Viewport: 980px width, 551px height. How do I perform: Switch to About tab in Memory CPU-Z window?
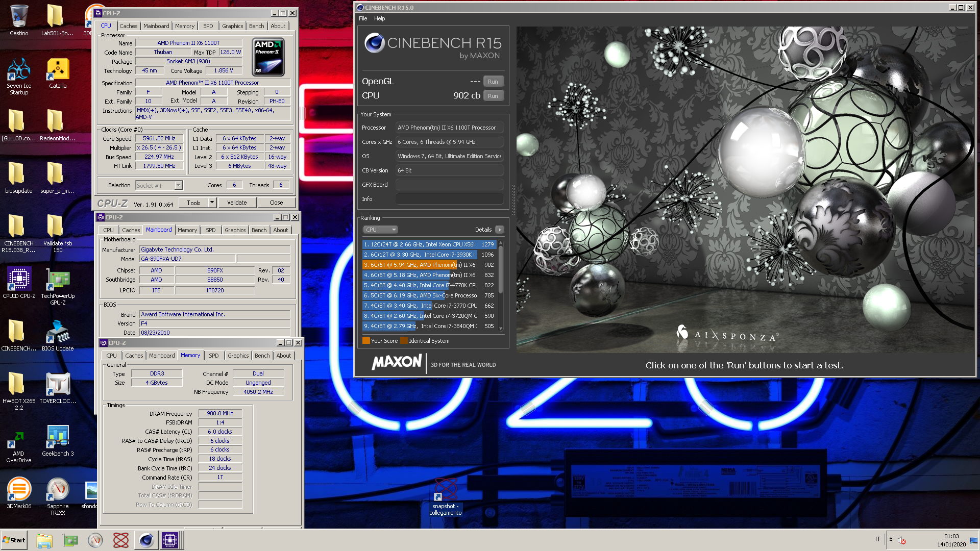(x=284, y=356)
